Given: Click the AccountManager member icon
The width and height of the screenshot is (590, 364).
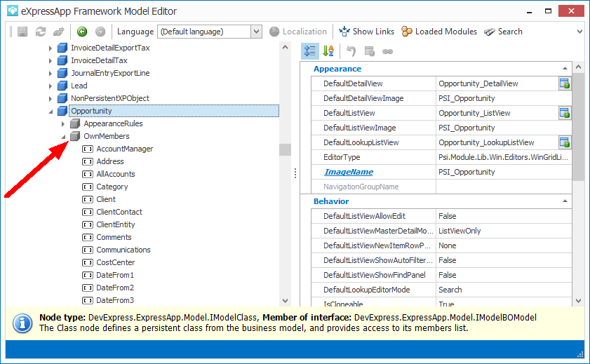Looking at the screenshot, I should [x=88, y=149].
